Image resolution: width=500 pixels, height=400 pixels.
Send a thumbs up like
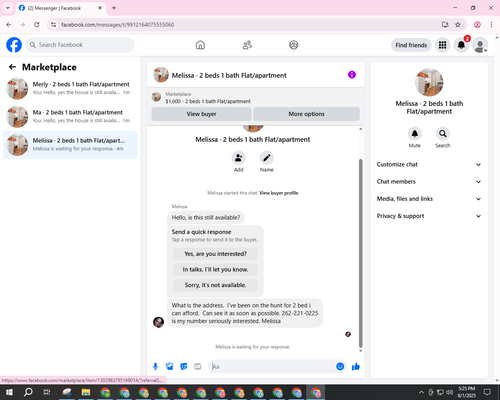[x=356, y=367]
